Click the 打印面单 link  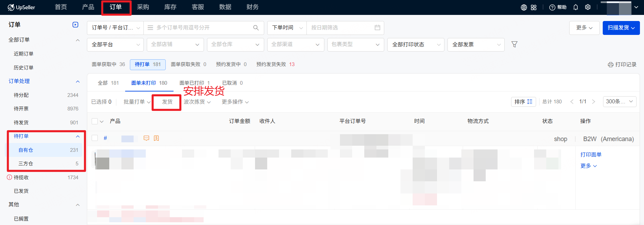591,155
